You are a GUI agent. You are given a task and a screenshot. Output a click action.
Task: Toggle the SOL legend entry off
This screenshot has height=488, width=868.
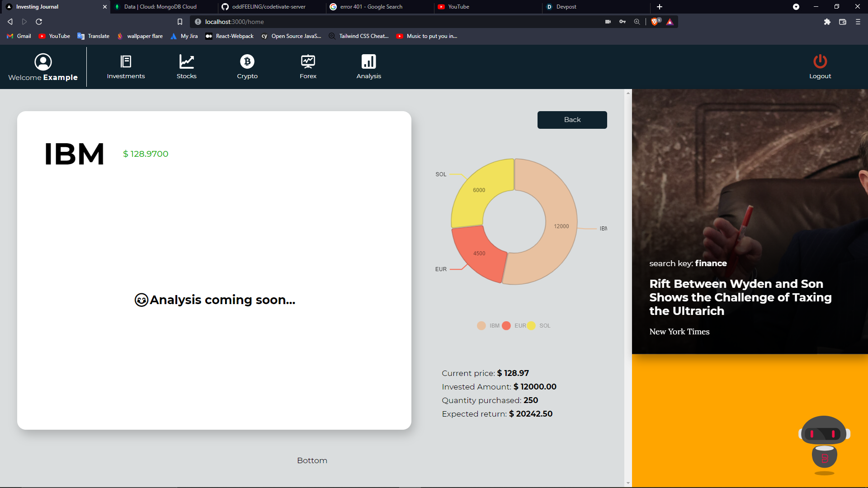540,325
